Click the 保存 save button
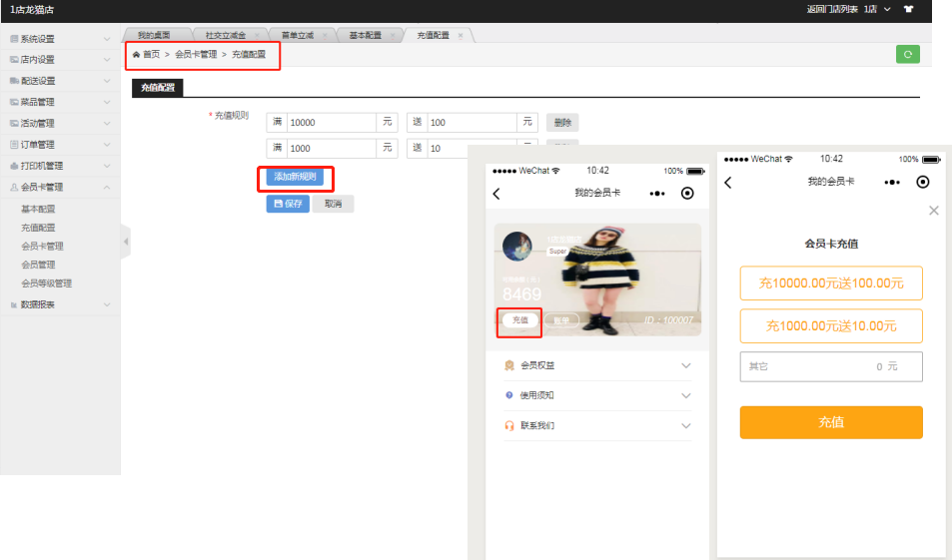The width and height of the screenshot is (952, 560). pyautogui.click(x=288, y=204)
